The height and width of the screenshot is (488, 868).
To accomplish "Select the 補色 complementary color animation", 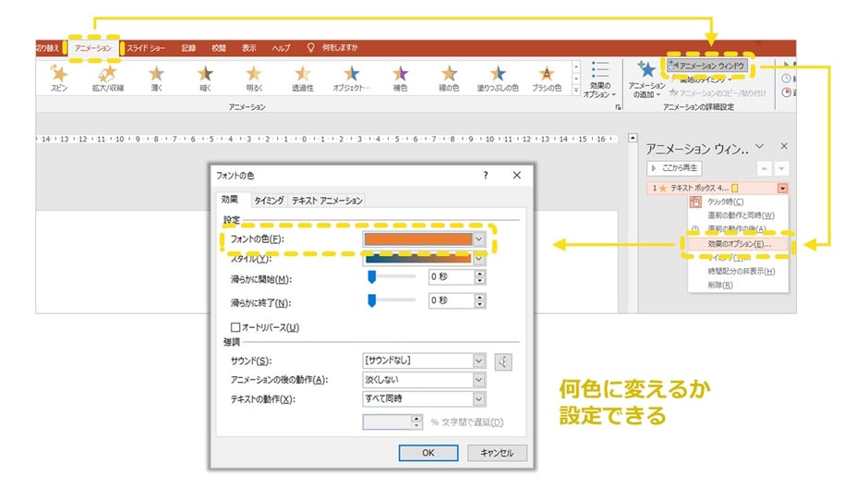I will (400, 77).
